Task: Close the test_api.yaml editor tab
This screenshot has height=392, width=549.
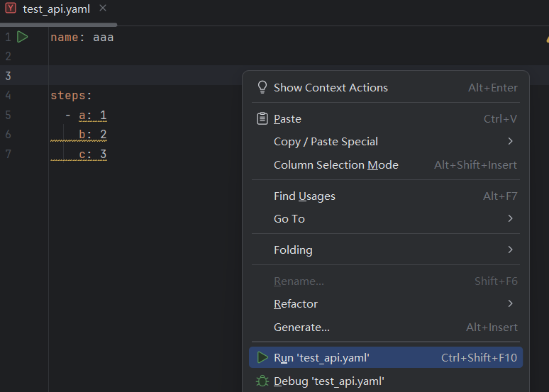Action: click(x=103, y=9)
